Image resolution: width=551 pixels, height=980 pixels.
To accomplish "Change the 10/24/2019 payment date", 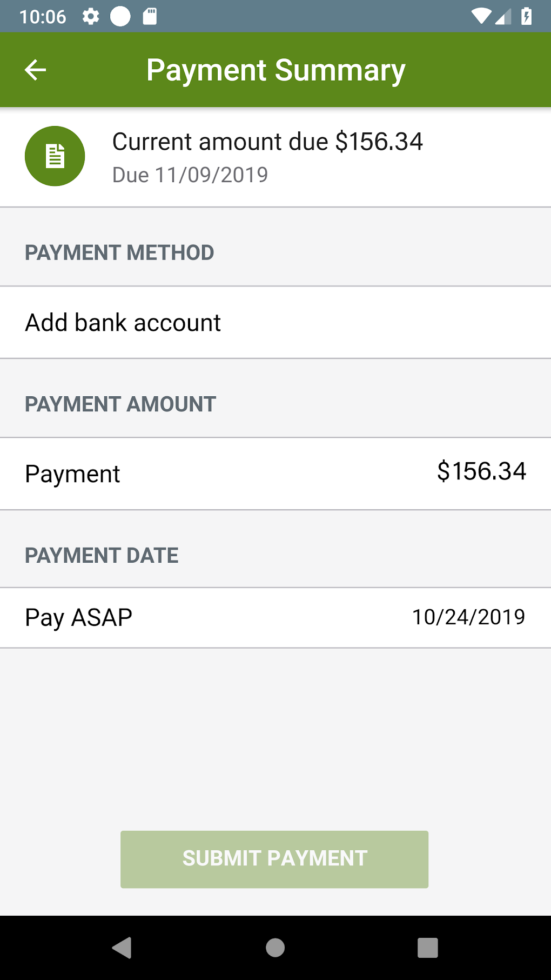I will click(x=468, y=617).
